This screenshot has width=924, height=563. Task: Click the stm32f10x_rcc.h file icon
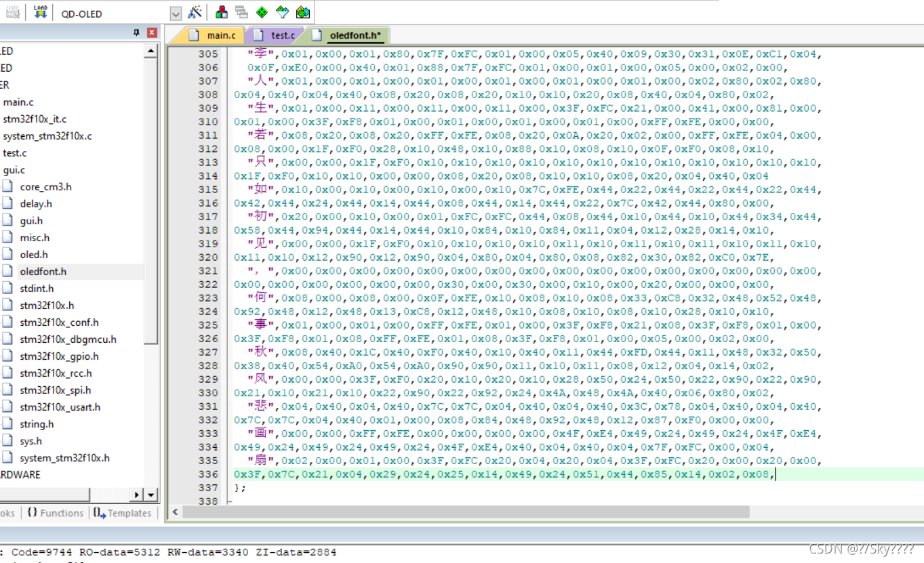tap(7, 373)
